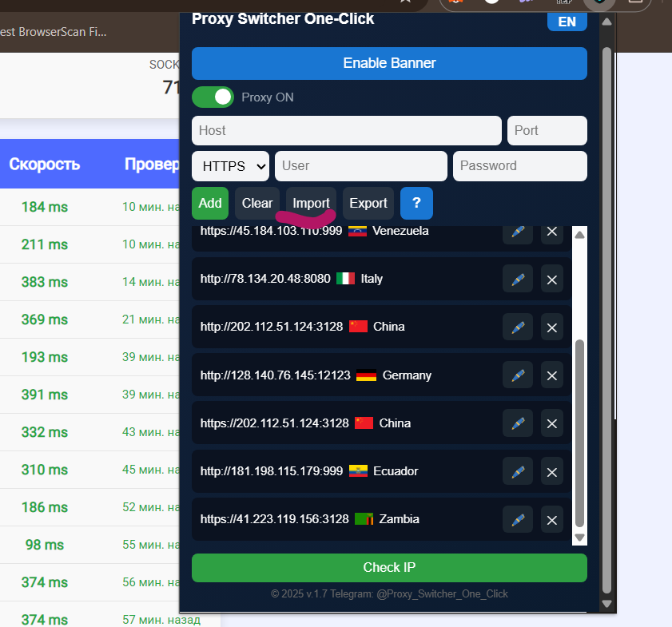672x627 pixels.
Task: Edit the Zambia proxy with pencil icon
Action: coord(517,519)
